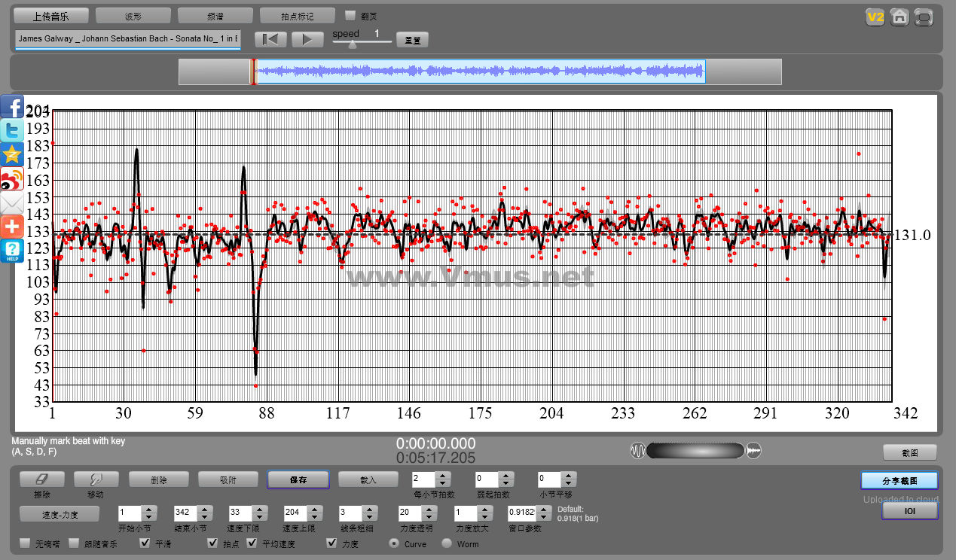Click the 131.0 average tempo label

[x=912, y=236]
